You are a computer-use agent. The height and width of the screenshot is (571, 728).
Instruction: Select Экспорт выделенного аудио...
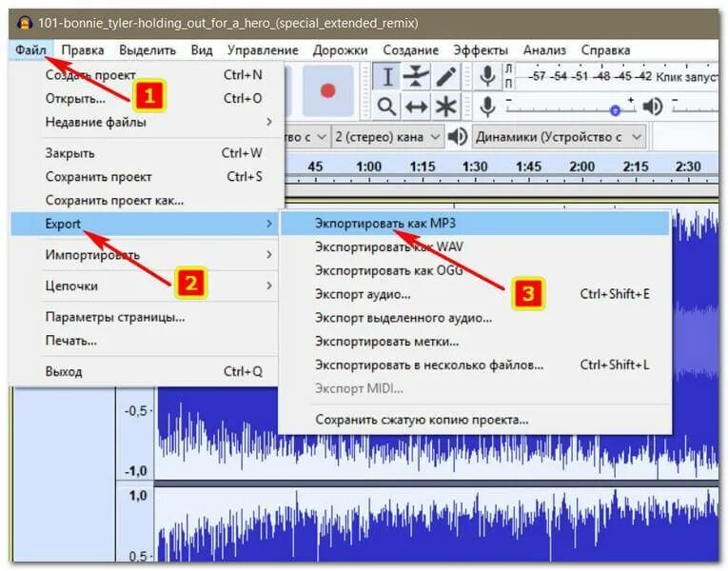476,318
